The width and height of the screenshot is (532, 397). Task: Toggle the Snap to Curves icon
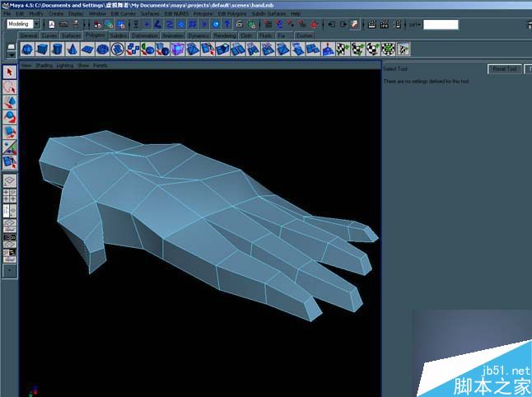[x=279, y=24]
